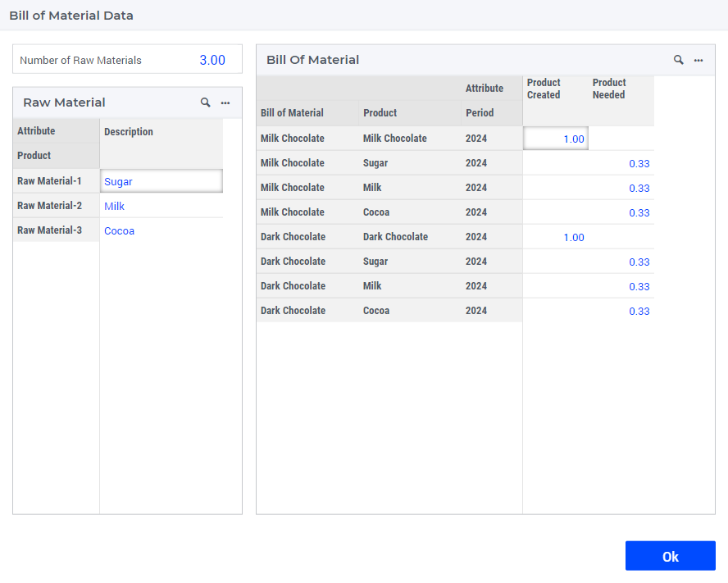Open Raw Material panel more options menu

coord(225,102)
